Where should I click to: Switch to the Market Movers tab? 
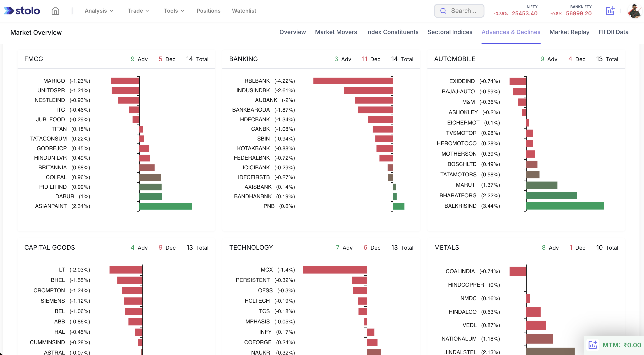336,32
